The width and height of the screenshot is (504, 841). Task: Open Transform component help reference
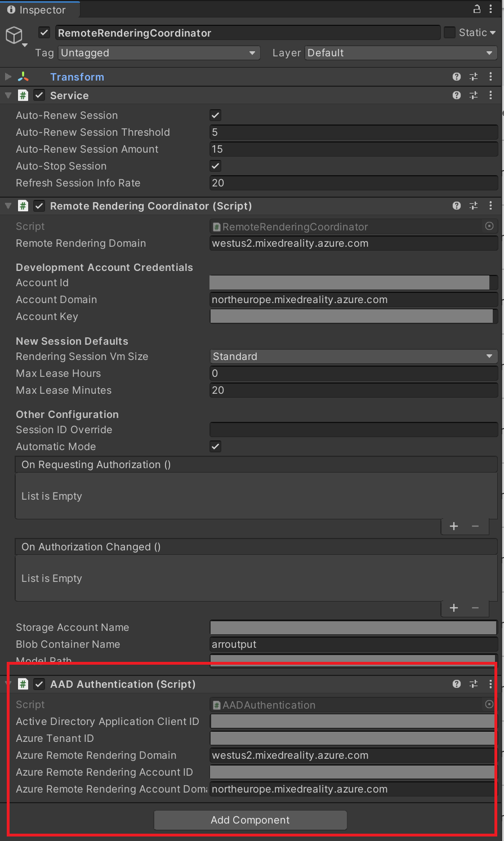pyautogui.click(x=457, y=77)
